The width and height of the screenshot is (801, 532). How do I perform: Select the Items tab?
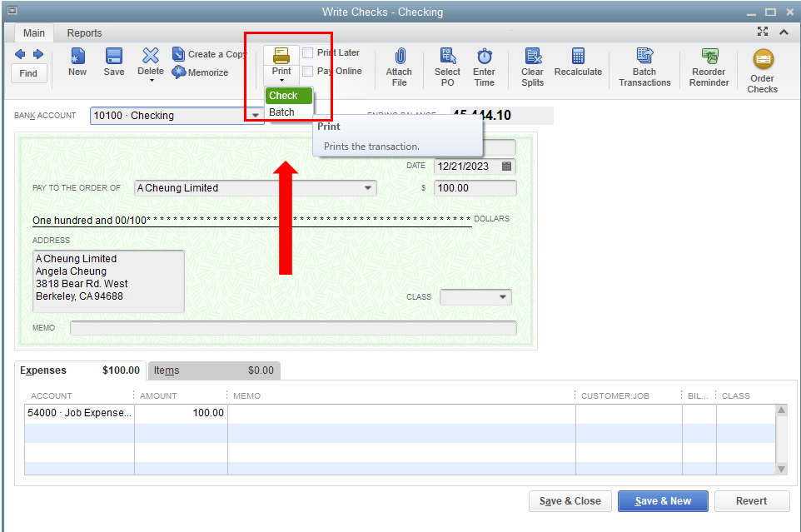(214, 370)
